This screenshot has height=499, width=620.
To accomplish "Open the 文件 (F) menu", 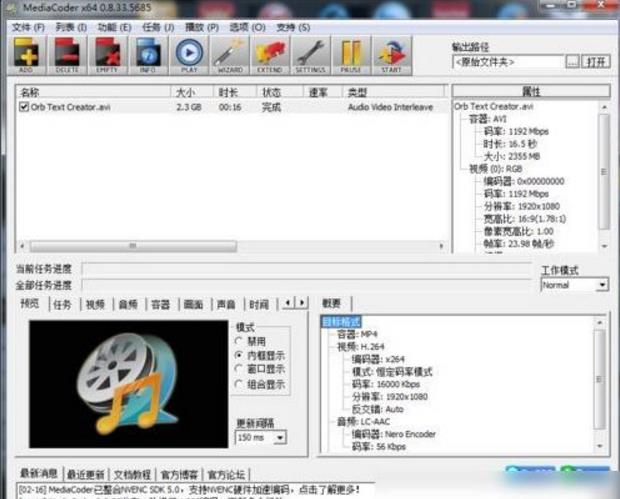I will pos(28,27).
